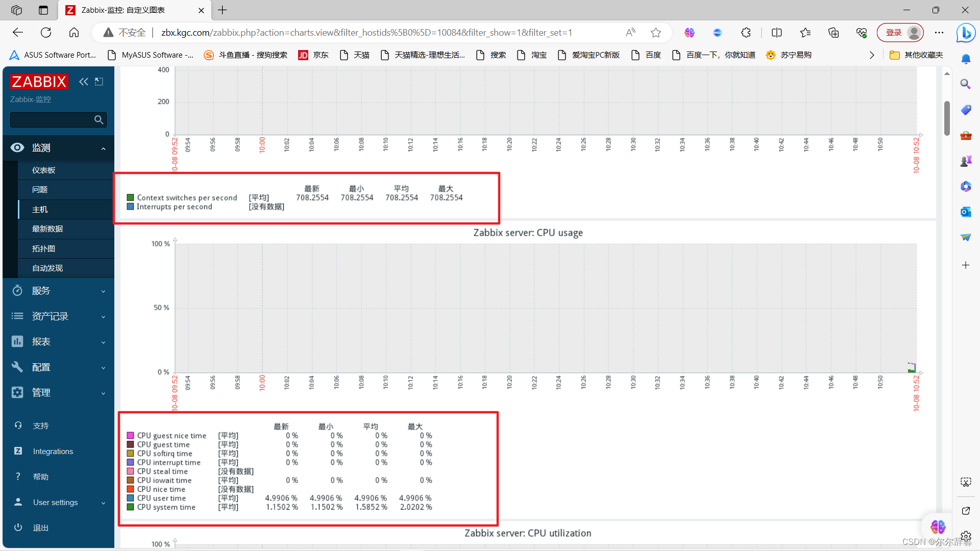This screenshot has height=551, width=980.
Task: Close the Zabbix-监控 tab
Action: pos(201,10)
